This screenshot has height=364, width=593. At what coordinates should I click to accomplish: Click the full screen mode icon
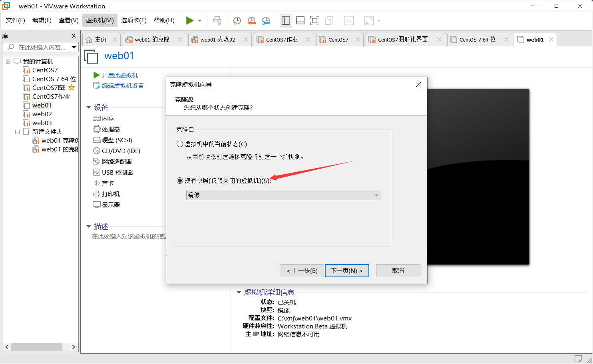click(x=314, y=20)
